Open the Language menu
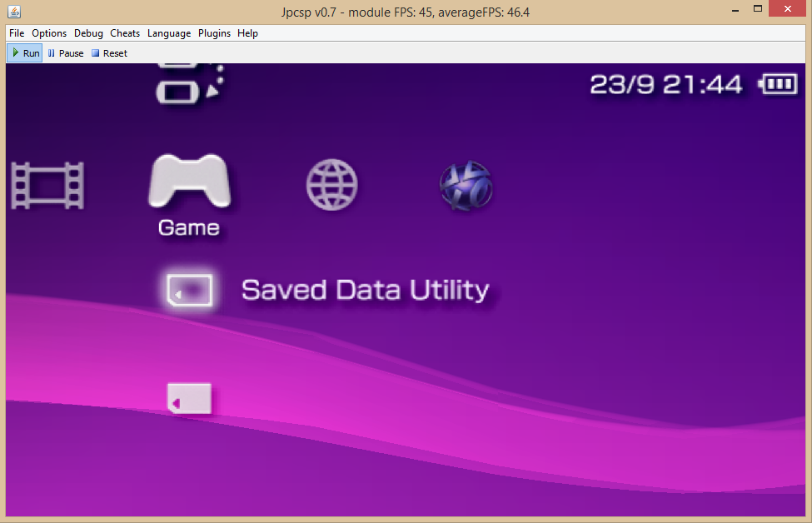This screenshot has width=812, height=523. 169,33
